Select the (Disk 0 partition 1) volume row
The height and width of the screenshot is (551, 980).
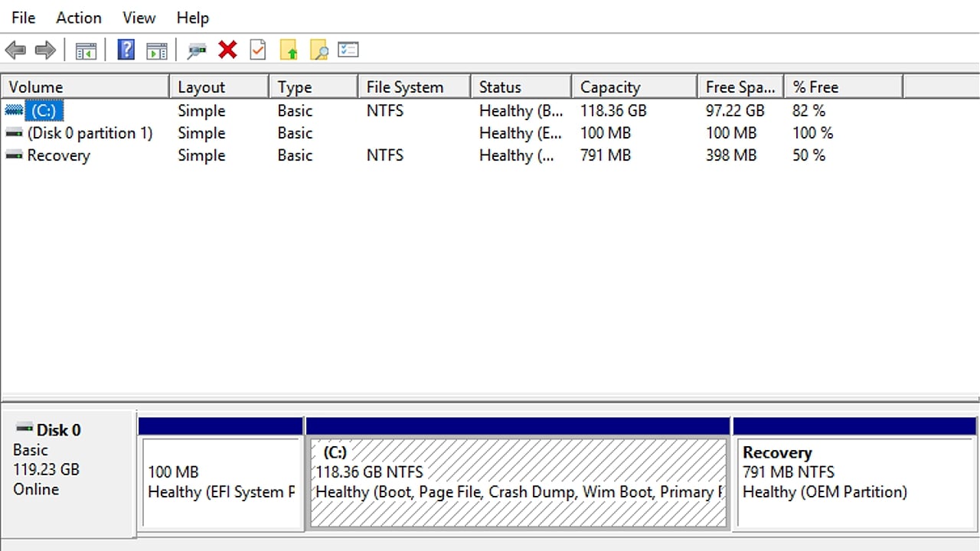click(x=90, y=133)
